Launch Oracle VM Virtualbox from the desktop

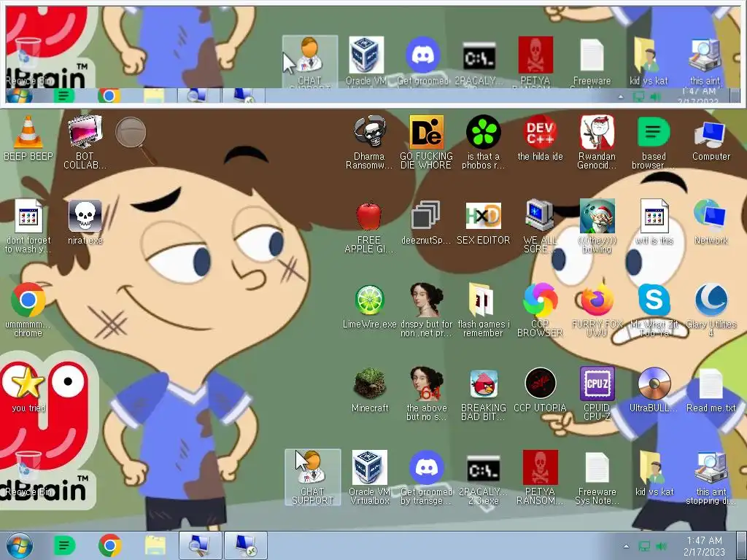[x=369, y=477]
